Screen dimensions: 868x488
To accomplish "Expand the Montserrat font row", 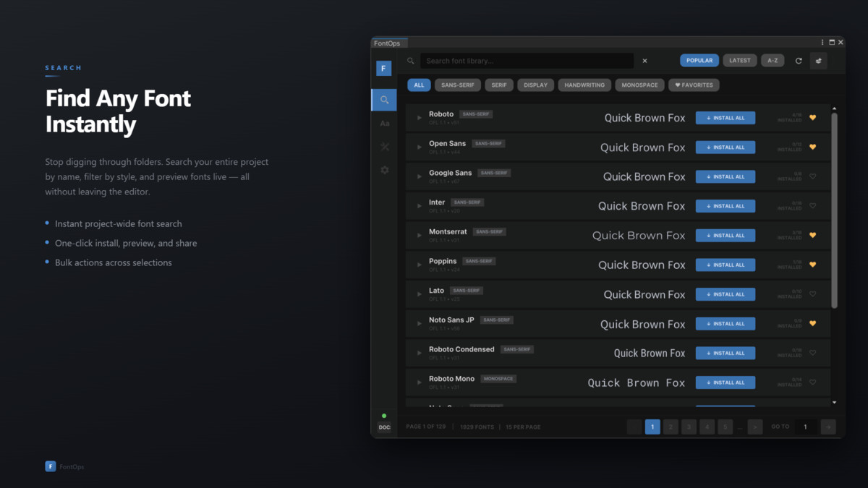I will (x=420, y=236).
